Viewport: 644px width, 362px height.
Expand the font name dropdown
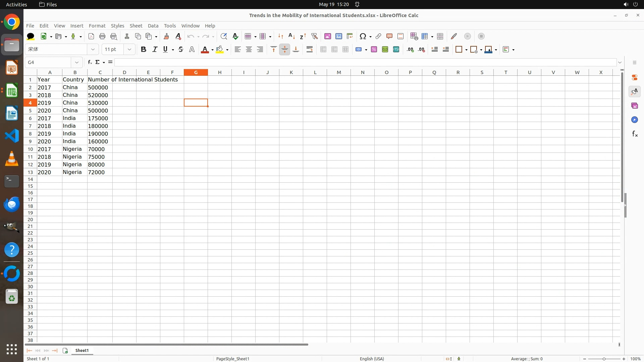click(93, 49)
